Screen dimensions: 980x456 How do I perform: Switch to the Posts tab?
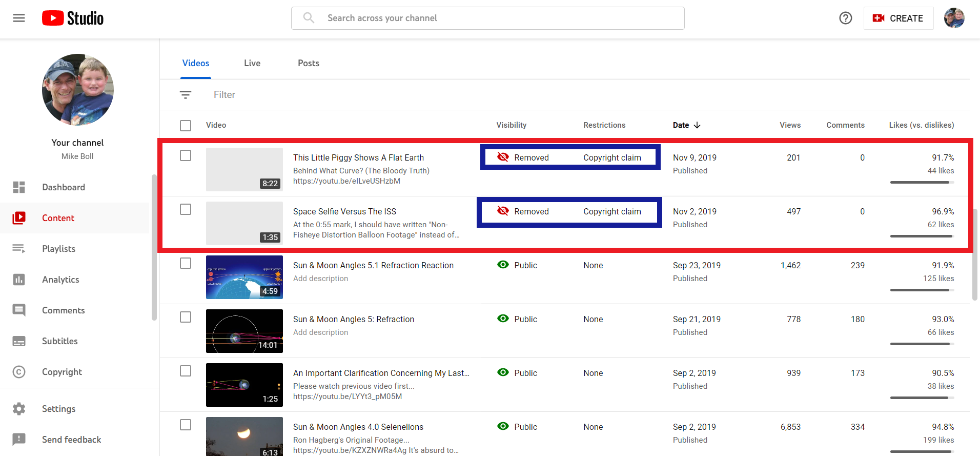point(309,63)
